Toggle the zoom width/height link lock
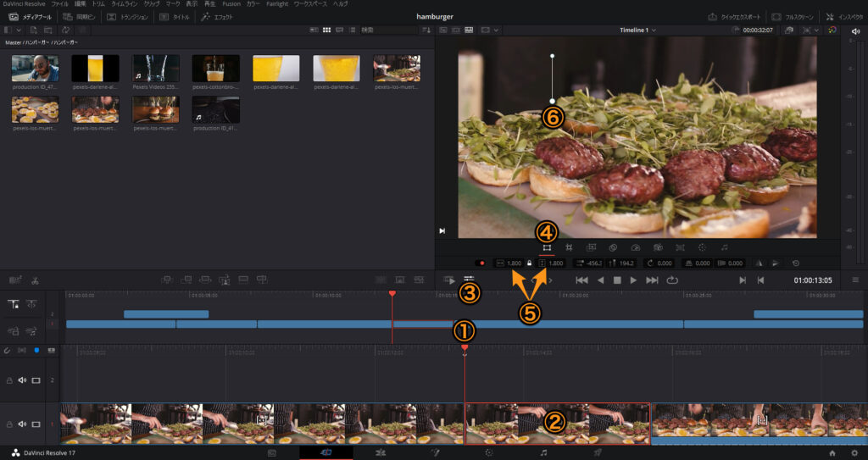The width and height of the screenshot is (868, 460). [x=530, y=263]
